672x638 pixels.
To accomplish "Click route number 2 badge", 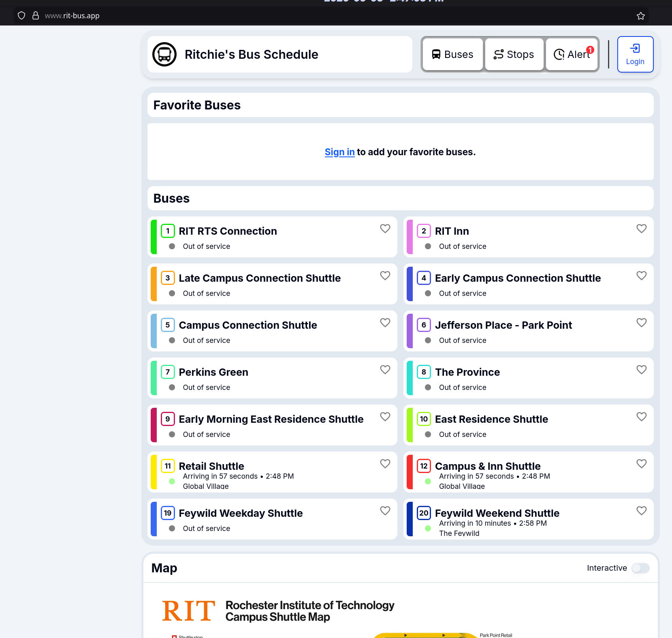I will coord(424,231).
